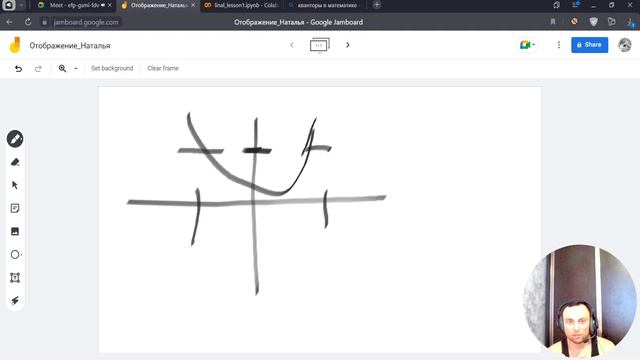
Task: Select the Eraser tool
Action: point(15,162)
